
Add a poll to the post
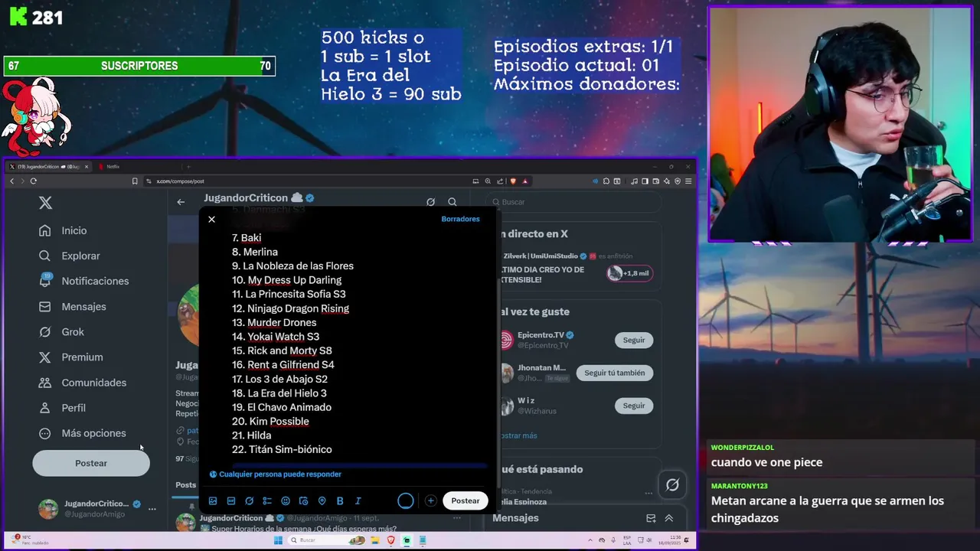click(x=267, y=501)
